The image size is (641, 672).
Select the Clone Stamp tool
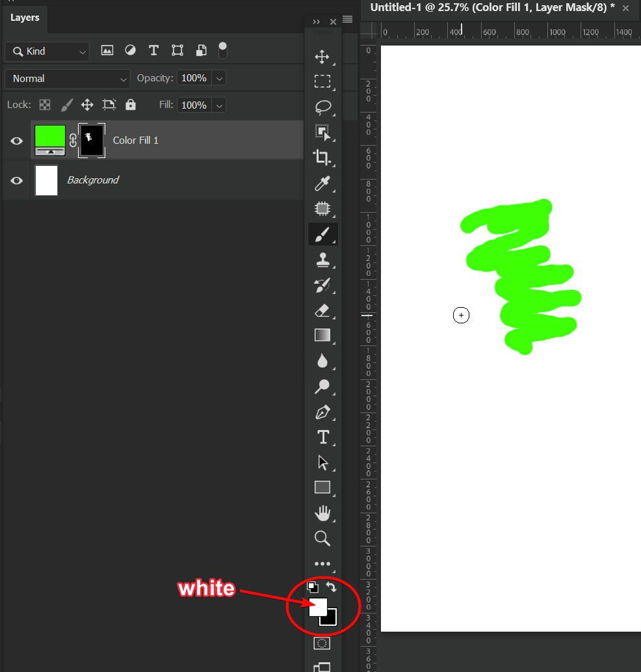[x=323, y=259]
